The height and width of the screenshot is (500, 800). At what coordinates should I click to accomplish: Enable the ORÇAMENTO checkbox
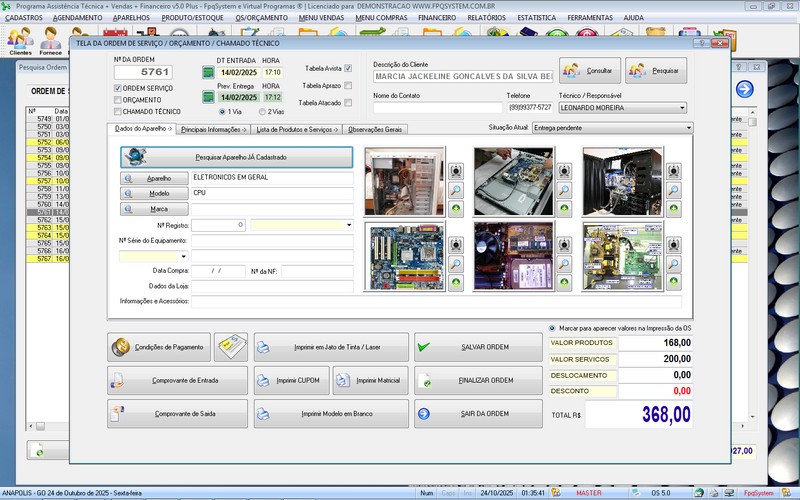pyautogui.click(x=118, y=100)
